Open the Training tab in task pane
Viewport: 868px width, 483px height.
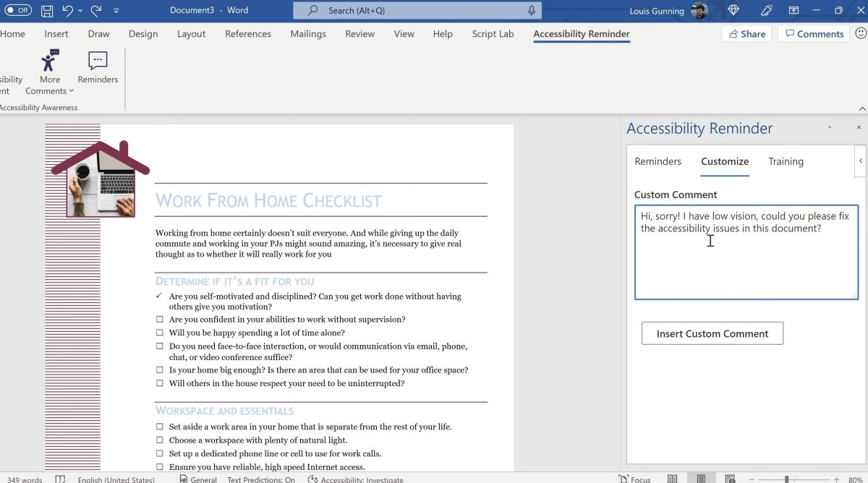click(786, 161)
